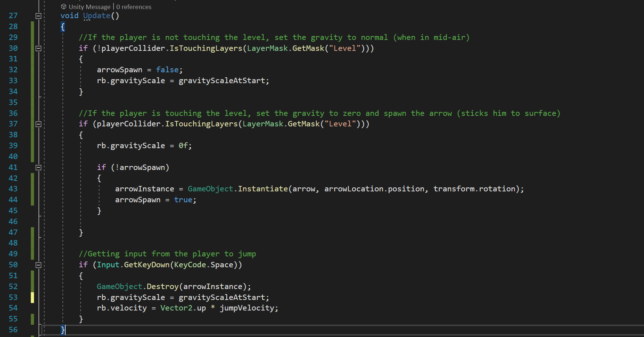Click the "true" keyword on line 44

coord(183,200)
